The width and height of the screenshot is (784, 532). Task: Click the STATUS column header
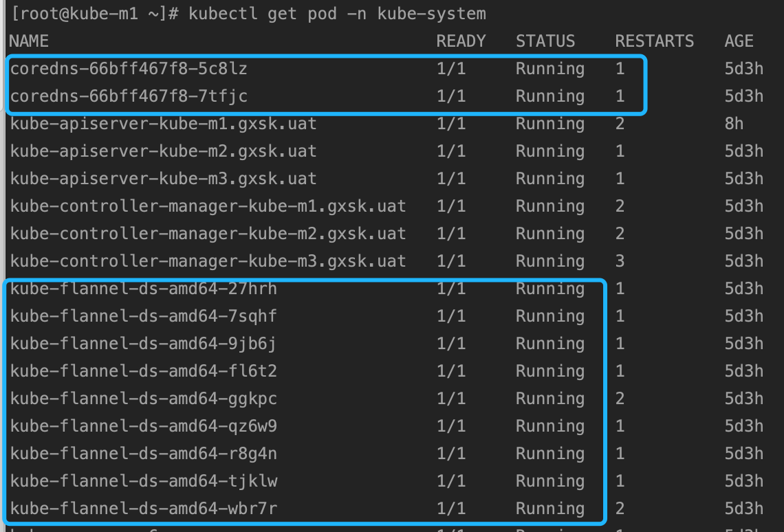(545, 41)
